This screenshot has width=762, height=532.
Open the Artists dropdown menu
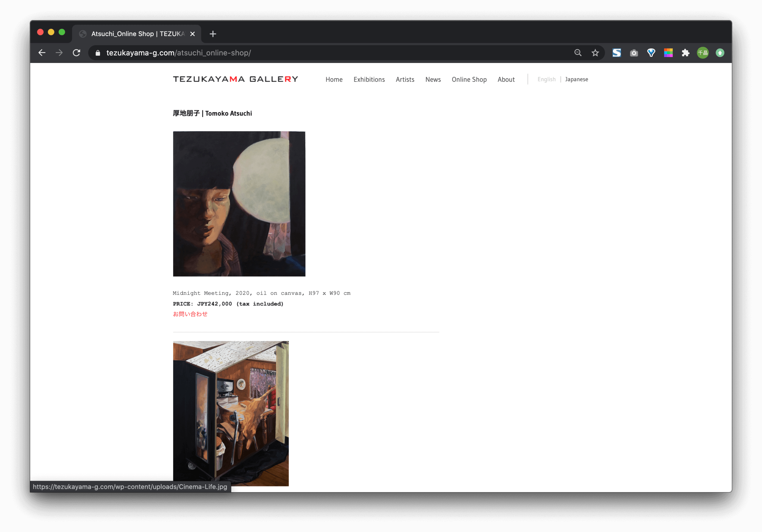click(405, 79)
